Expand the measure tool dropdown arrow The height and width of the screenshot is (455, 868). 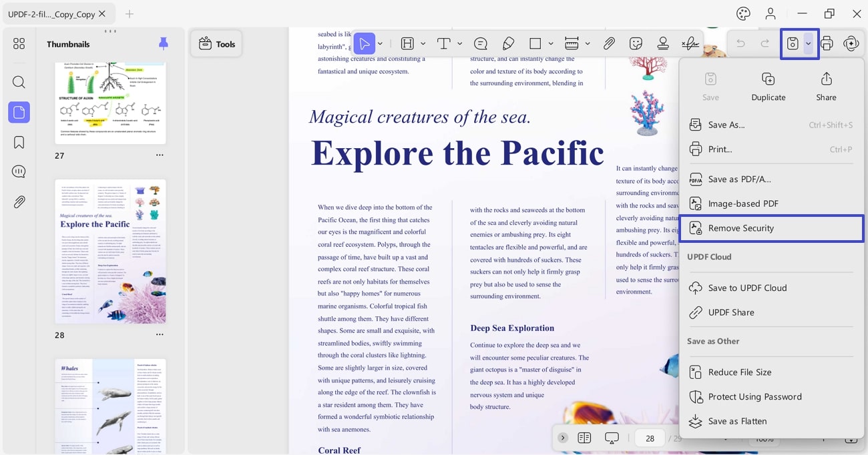click(588, 44)
